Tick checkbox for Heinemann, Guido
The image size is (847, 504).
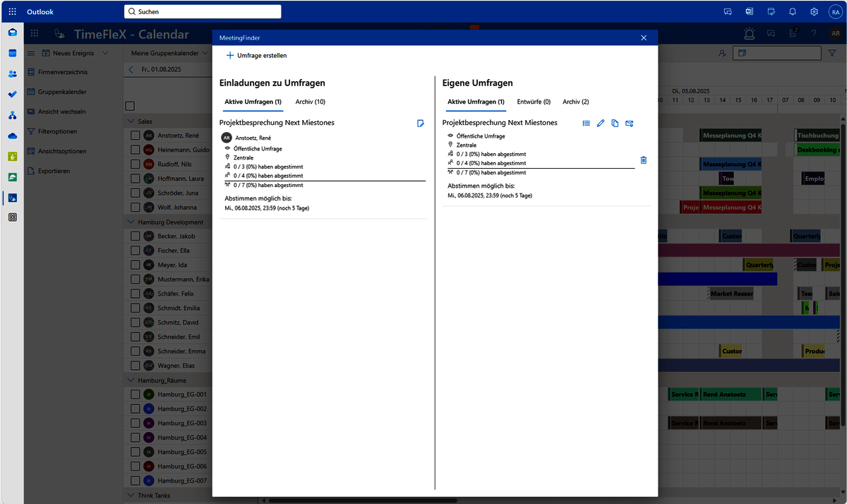click(x=136, y=150)
